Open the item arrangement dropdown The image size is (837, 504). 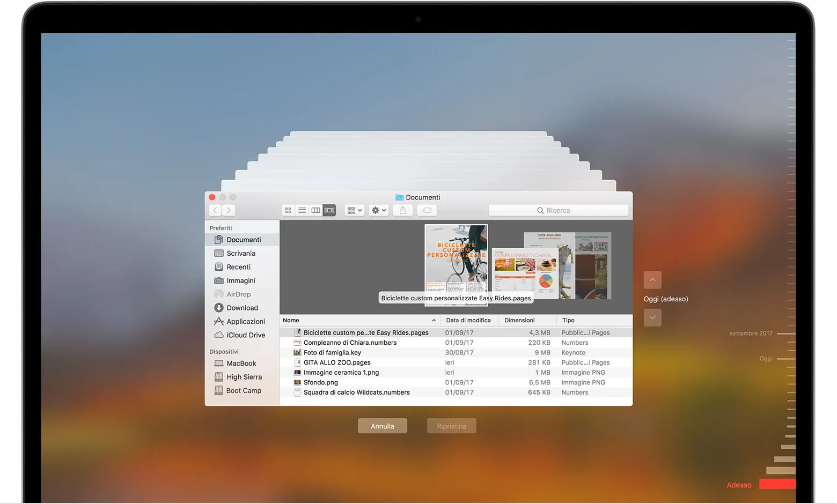354,210
